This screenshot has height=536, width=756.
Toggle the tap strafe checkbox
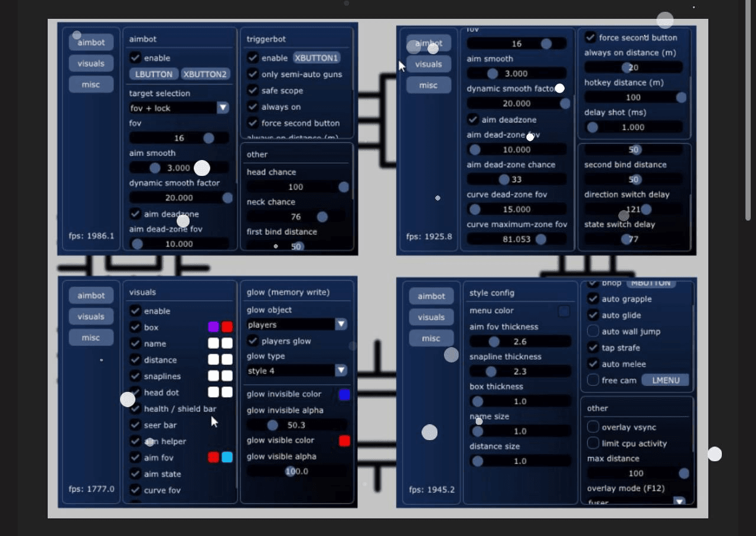[593, 348]
